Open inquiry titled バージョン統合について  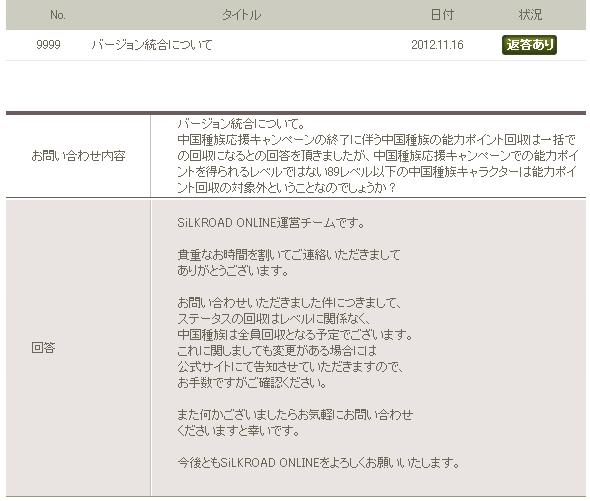coord(152,45)
